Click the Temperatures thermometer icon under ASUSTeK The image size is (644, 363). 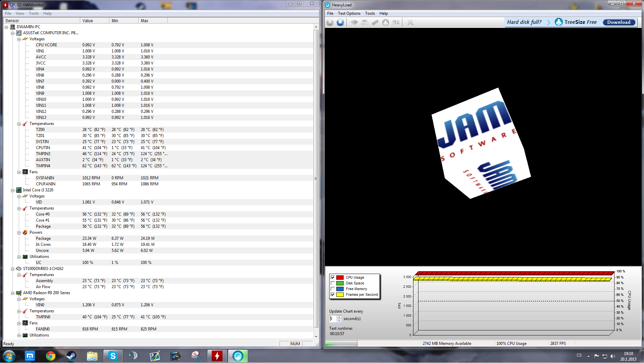click(x=25, y=124)
